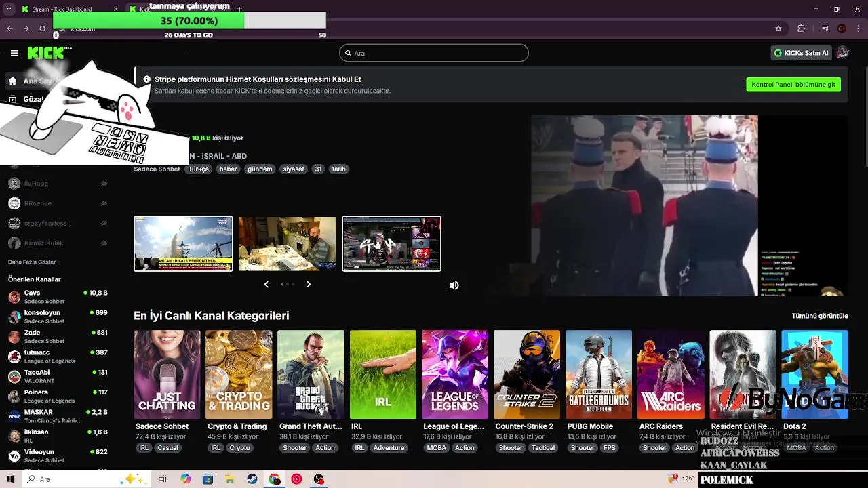The image size is (868, 488).
Task: Click the siyaset tag
Action: pos(294,169)
